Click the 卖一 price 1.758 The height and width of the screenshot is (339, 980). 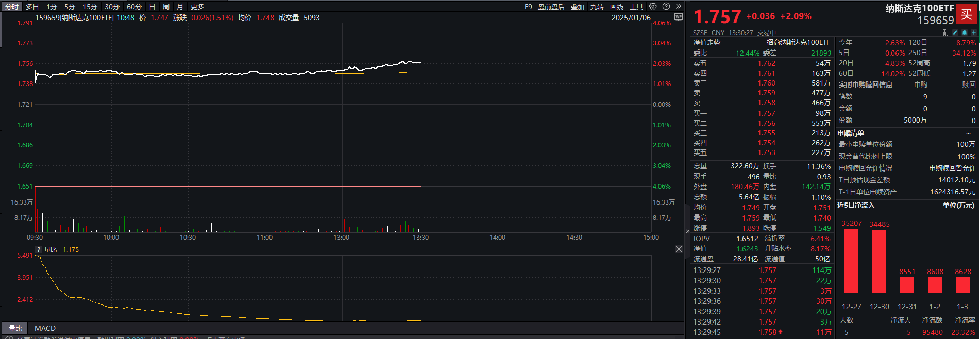point(767,103)
